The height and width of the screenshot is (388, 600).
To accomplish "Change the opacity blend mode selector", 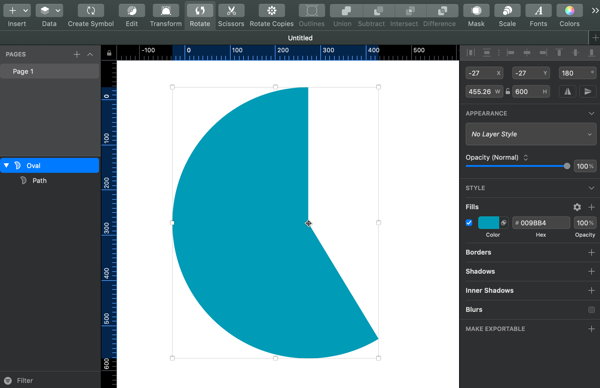I will pyautogui.click(x=526, y=158).
